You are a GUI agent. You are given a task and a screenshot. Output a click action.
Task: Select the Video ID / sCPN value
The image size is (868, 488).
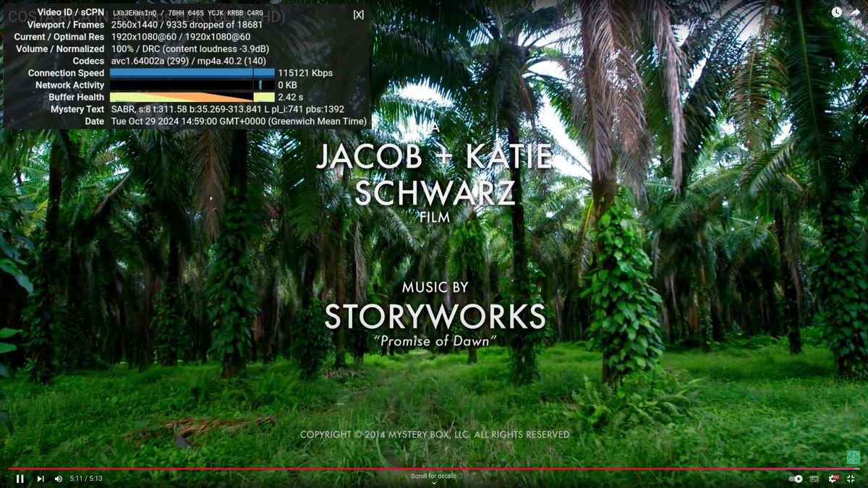coord(188,12)
